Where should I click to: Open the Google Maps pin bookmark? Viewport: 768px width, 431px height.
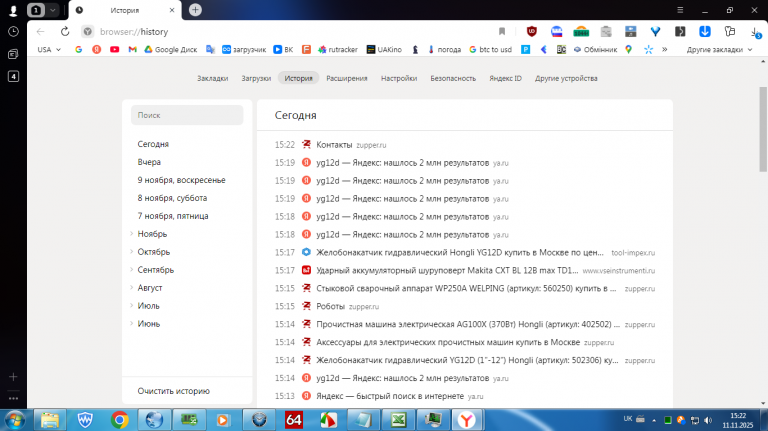(628, 49)
